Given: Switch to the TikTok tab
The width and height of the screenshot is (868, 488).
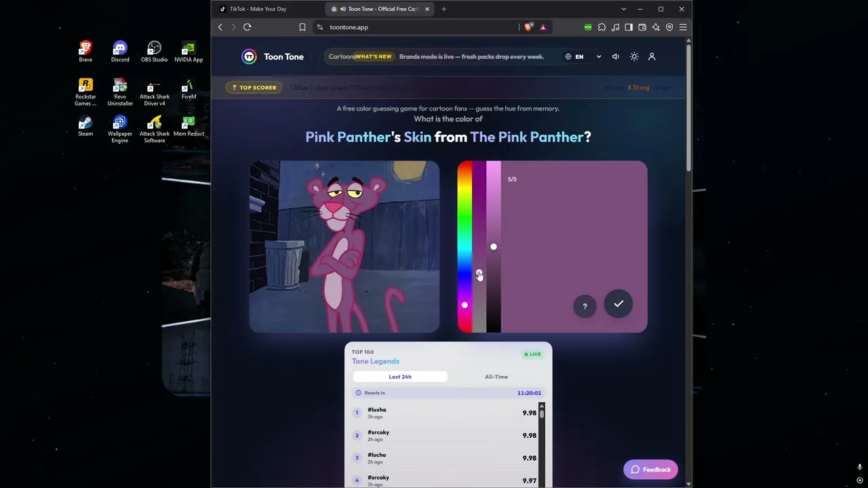Looking at the screenshot, I should [268, 9].
